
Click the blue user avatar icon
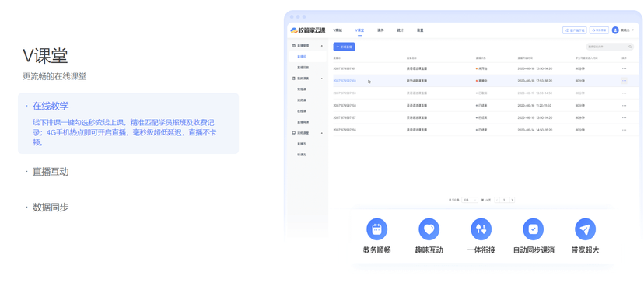pos(615,30)
